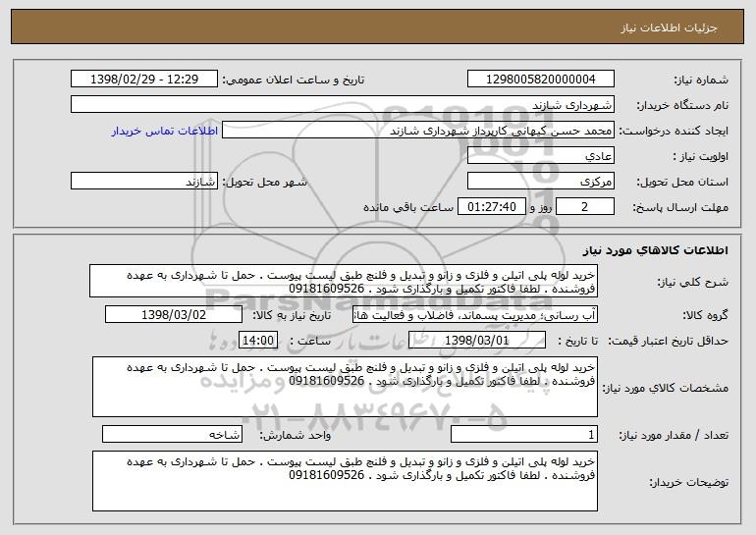This screenshot has height=535, width=756.
Task: Click the تاریخ نیاز به کالا label
Action: coord(292,315)
